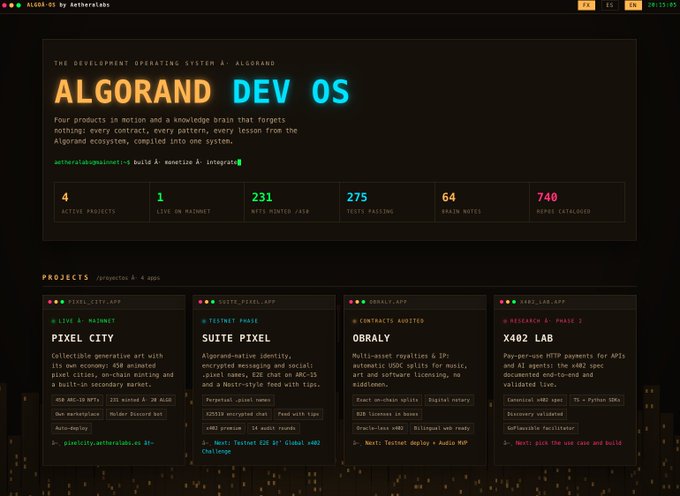
Task: Click the red dot in the top bar
Action: click(x=5, y=5)
